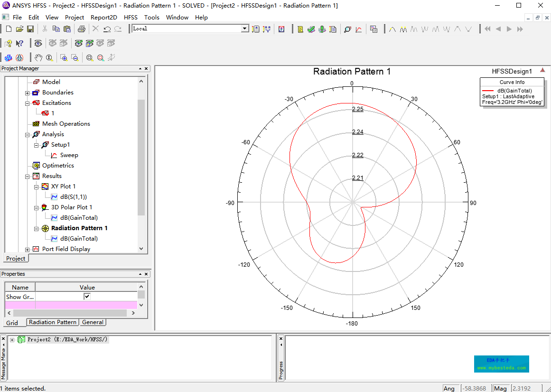The width and height of the screenshot is (551, 392).
Task: Toggle the Show Grid checkbox
Action: pos(87,297)
